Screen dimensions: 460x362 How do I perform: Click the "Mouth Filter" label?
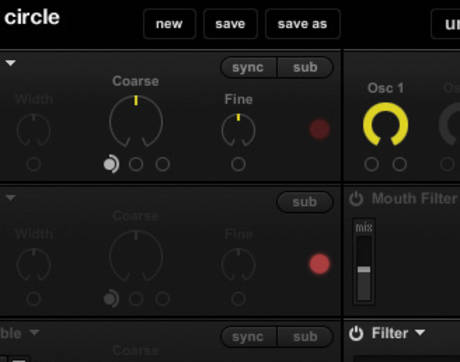click(x=415, y=199)
